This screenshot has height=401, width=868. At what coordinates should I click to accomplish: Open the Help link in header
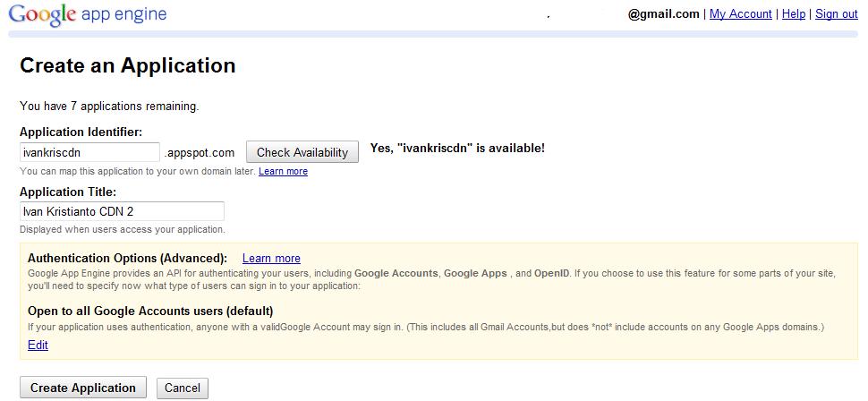click(x=793, y=13)
